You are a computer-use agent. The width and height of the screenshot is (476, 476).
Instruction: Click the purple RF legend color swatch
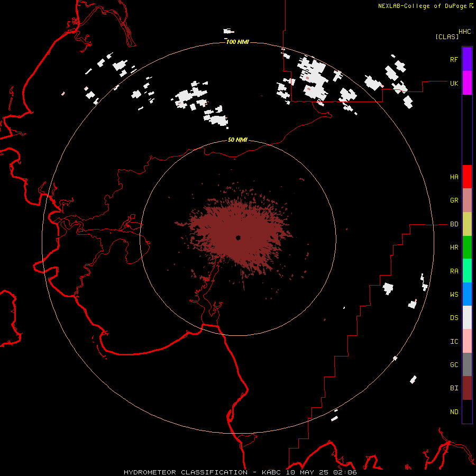[467, 59]
